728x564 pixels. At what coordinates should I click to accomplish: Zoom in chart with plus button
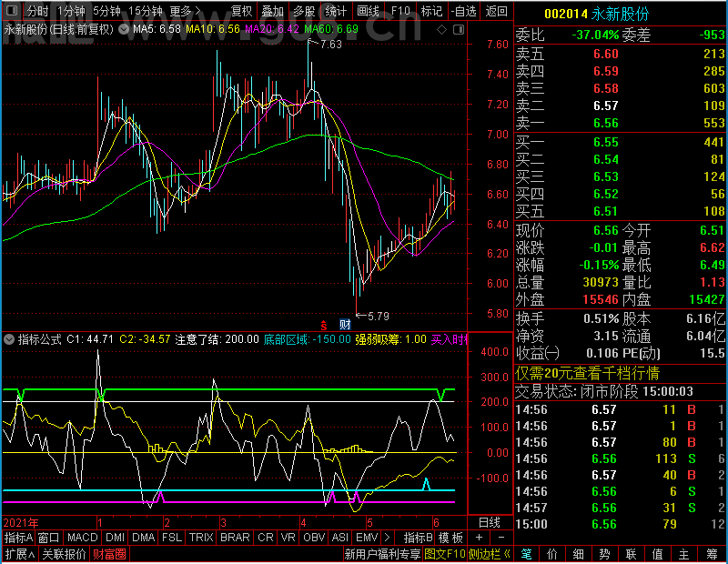click(480, 538)
